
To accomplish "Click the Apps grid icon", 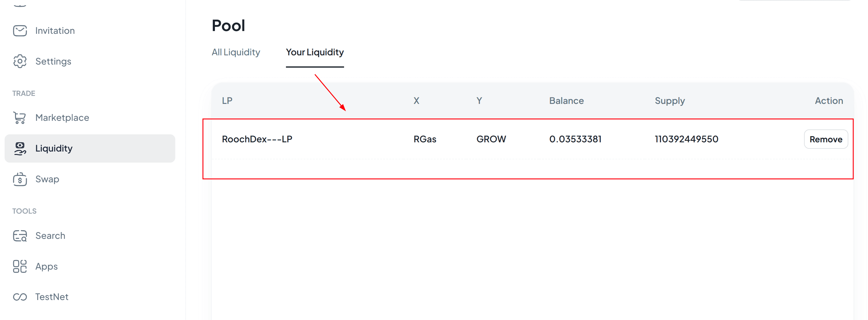I will click(x=20, y=267).
